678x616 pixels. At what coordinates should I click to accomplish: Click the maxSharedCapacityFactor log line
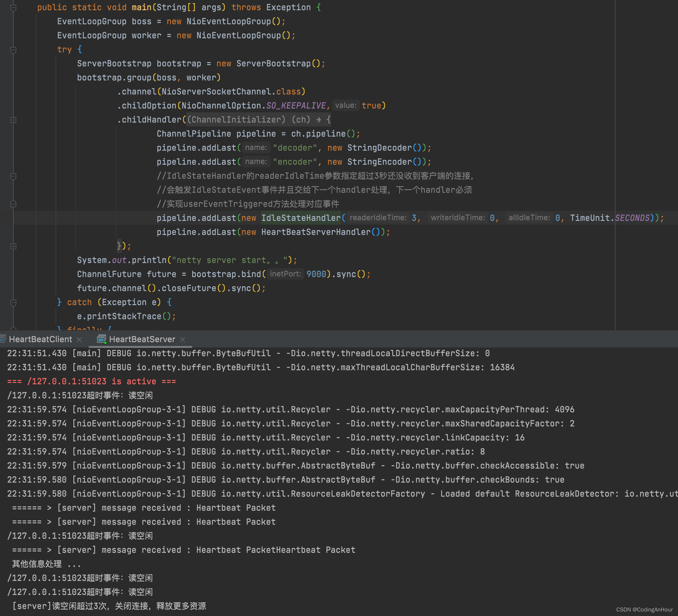(x=290, y=424)
